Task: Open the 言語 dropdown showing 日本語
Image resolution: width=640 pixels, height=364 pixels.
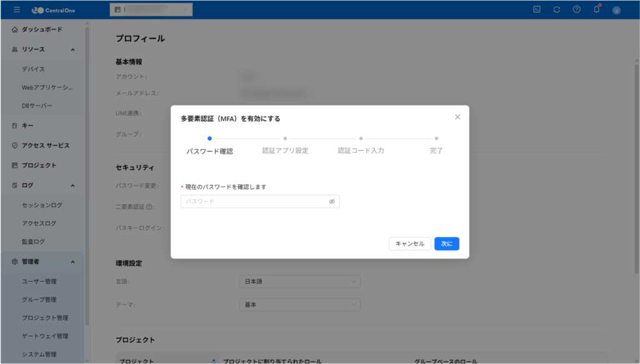Action: pyautogui.click(x=300, y=282)
